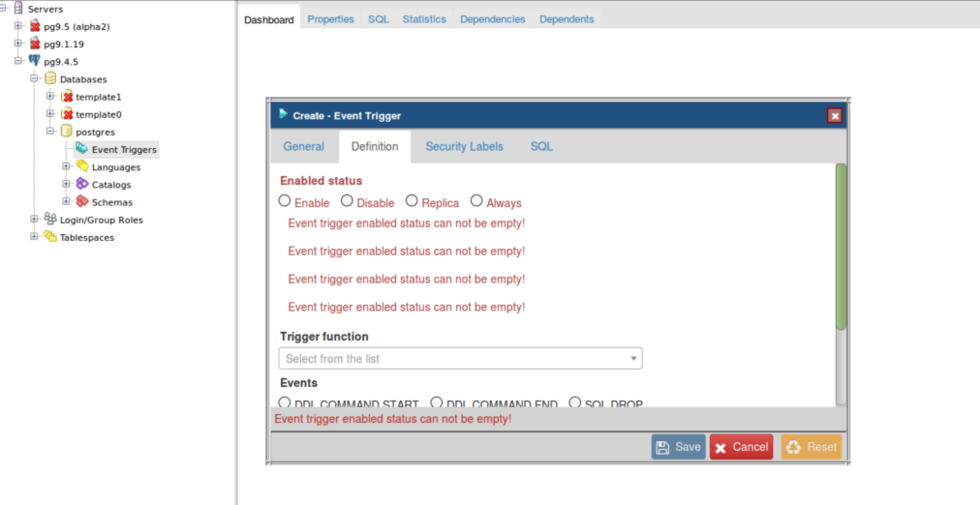This screenshot has width=980, height=505.
Task: Cancel the Create Event Trigger dialog
Action: 741,447
